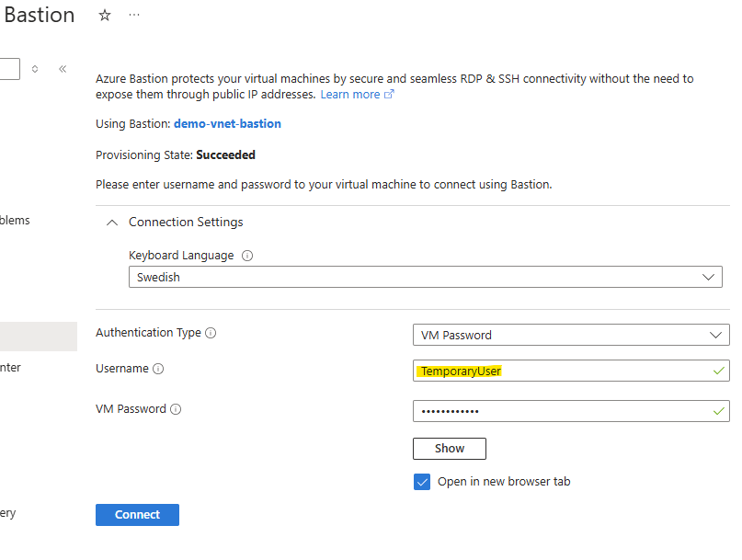
Task: Click the up/down sort arrows icon
Action: tap(35, 69)
